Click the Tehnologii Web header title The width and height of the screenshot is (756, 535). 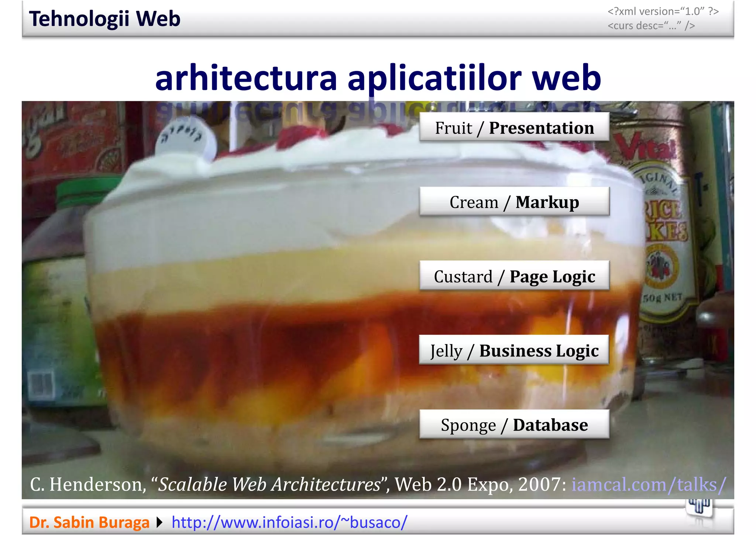(105, 19)
